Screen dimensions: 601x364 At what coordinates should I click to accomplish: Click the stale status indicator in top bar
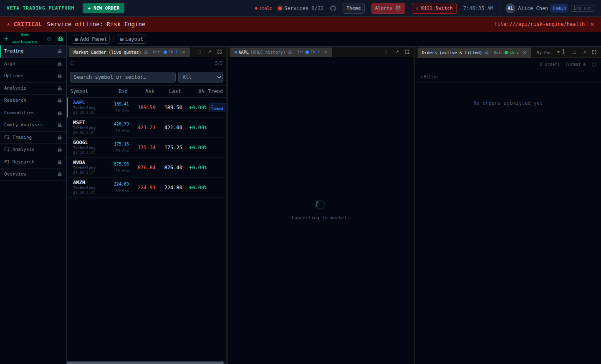click(x=263, y=8)
